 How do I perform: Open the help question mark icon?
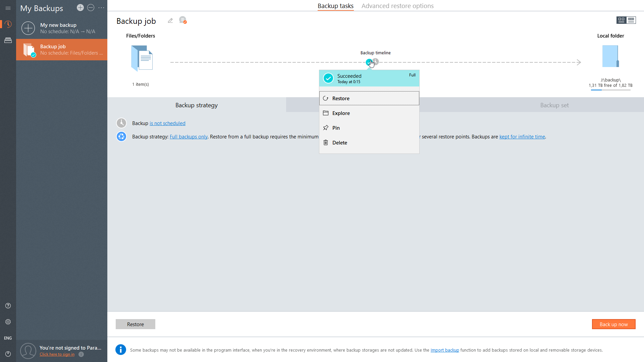[8, 306]
